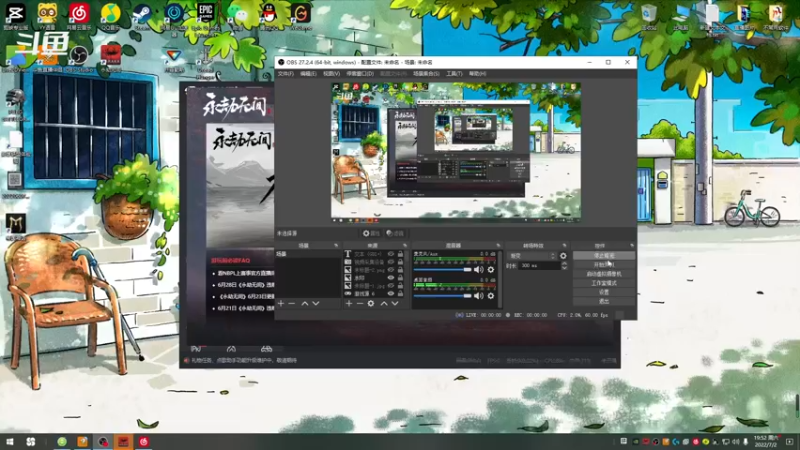The image size is (800, 450).
Task: Toggle visibility of 未标题-2.png source
Action: [391, 270]
